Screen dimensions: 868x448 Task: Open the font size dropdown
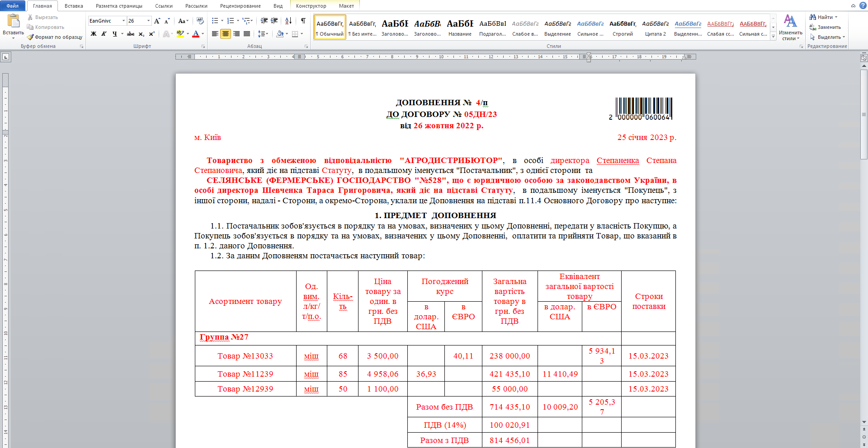[x=148, y=21]
